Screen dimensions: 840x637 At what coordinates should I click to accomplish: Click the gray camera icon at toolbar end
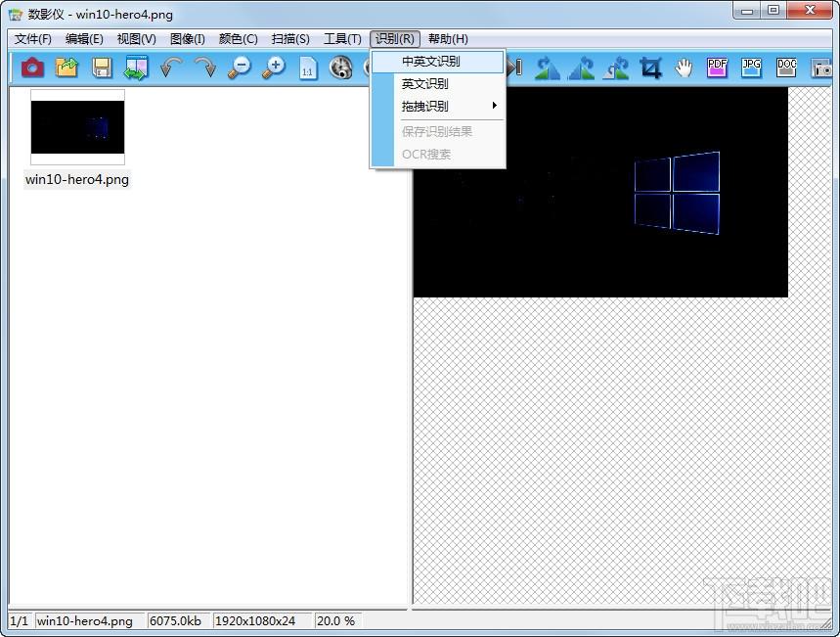[x=820, y=68]
